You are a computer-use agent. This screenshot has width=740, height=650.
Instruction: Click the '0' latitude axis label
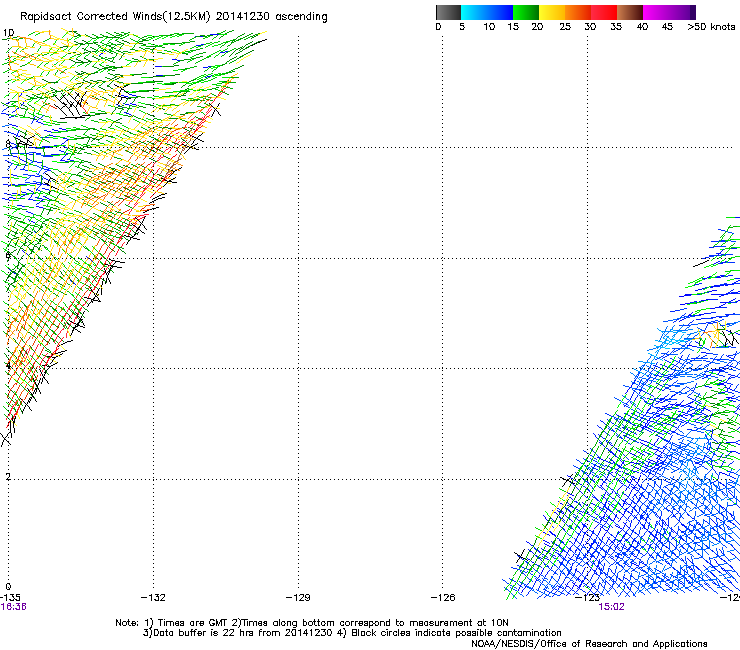(x=8, y=587)
